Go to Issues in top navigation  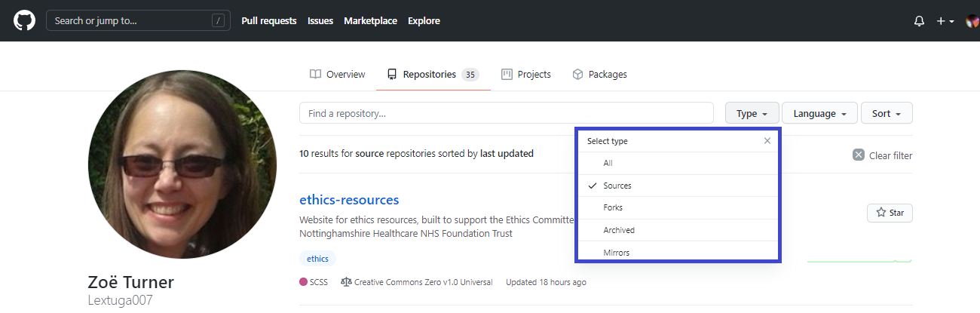[x=320, y=21]
